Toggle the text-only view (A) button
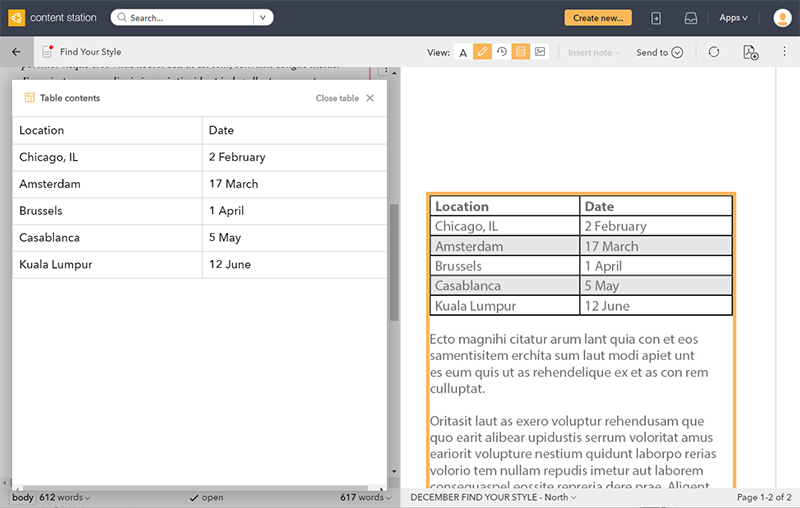The width and height of the screenshot is (800, 508). point(463,52)
